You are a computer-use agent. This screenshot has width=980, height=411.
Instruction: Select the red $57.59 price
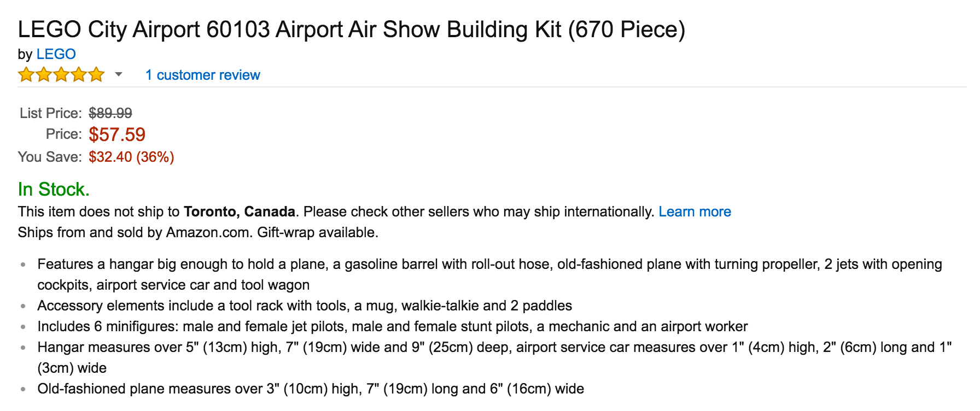tap(117, 134)
